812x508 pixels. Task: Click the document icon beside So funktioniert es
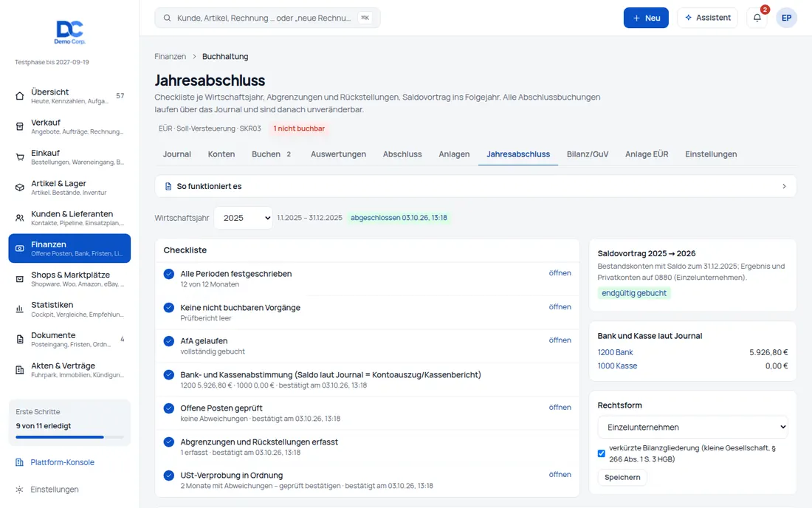tap(168, 186)
